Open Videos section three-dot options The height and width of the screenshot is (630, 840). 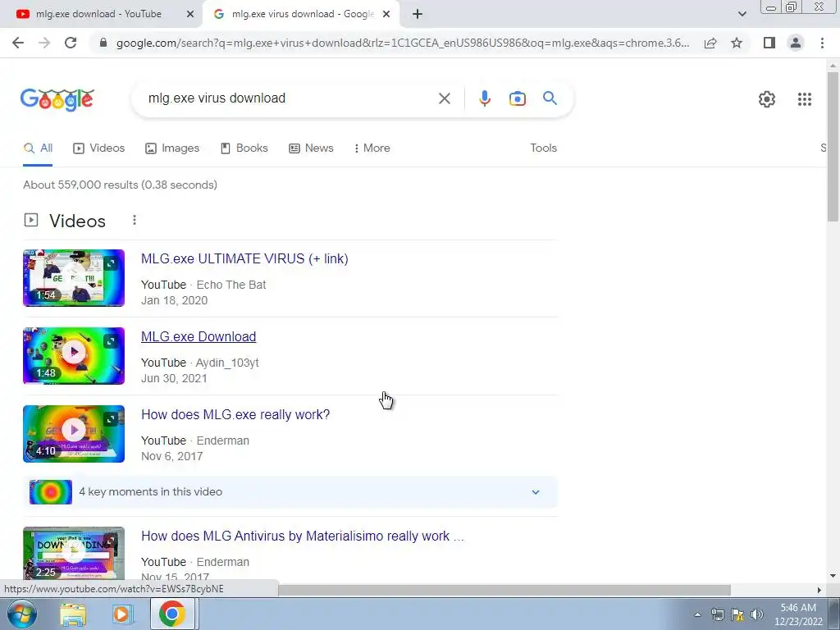click(135, 220)
